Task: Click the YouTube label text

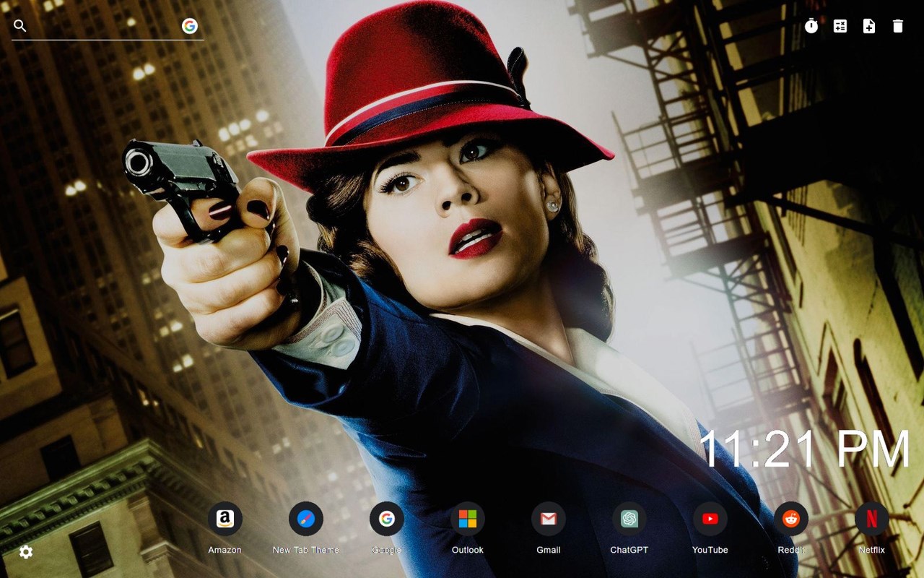Action: click(x=710, y=550)
